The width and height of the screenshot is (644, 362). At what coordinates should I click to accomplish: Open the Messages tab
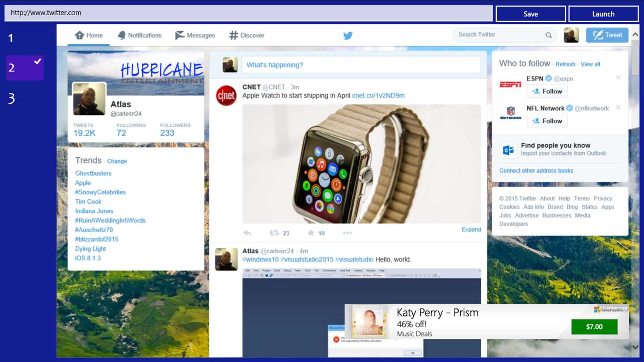pos(195,35)
